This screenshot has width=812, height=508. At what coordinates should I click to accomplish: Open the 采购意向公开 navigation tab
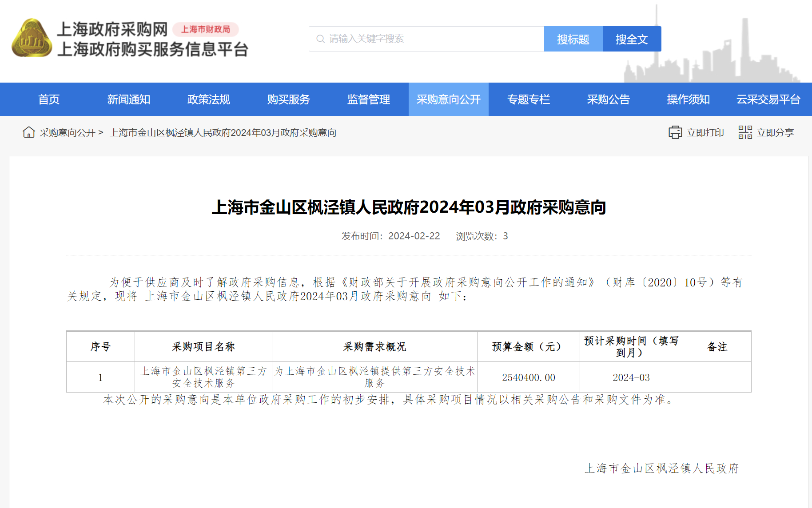pos(449,99)
